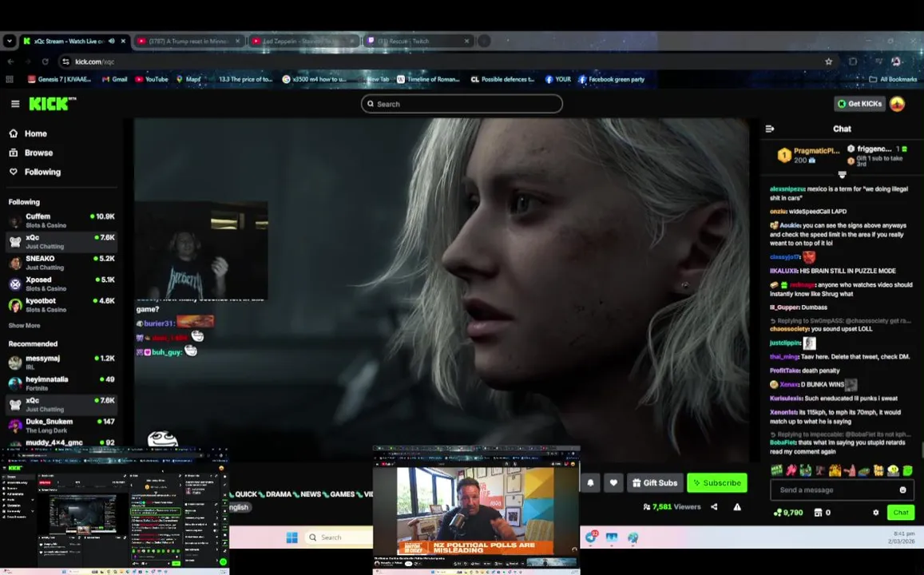This screenshot has width=924, height=575.
Task: Open a new browser tab
Action: coord(484,42)
